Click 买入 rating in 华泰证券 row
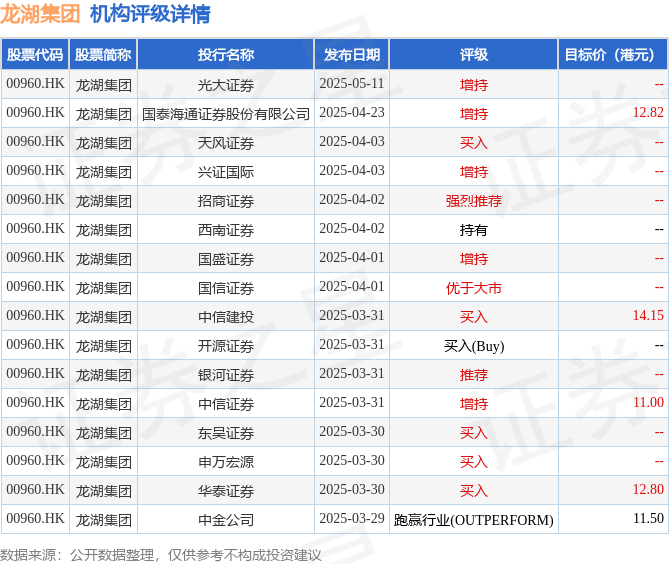 [474, 491]
